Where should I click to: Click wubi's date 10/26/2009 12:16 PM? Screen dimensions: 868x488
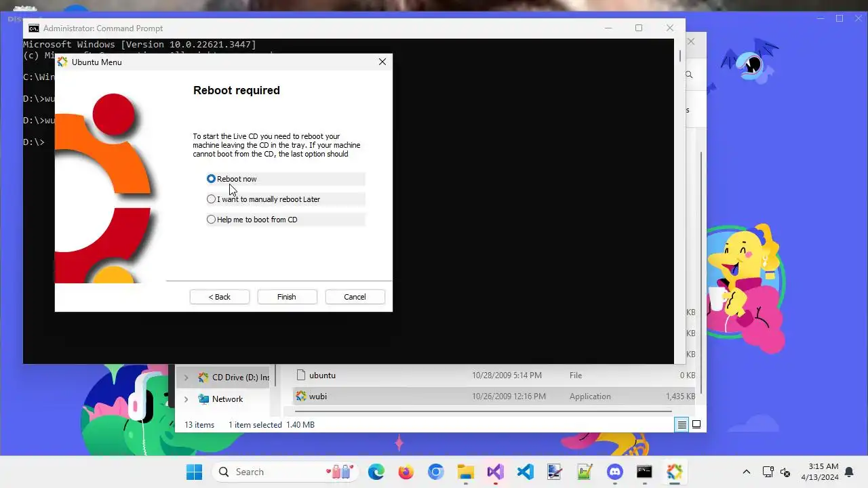[x=509, y=396]
